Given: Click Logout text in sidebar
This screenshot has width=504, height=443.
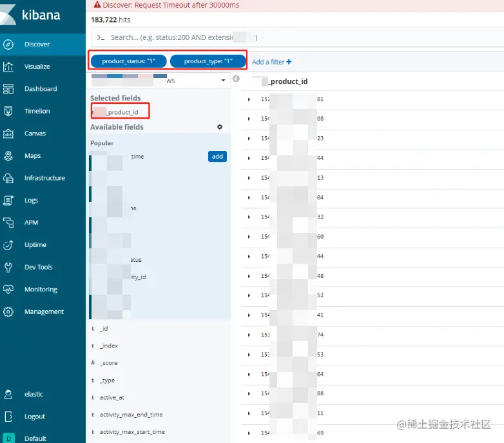Looking at the screenshot, I should coord(35,417).
